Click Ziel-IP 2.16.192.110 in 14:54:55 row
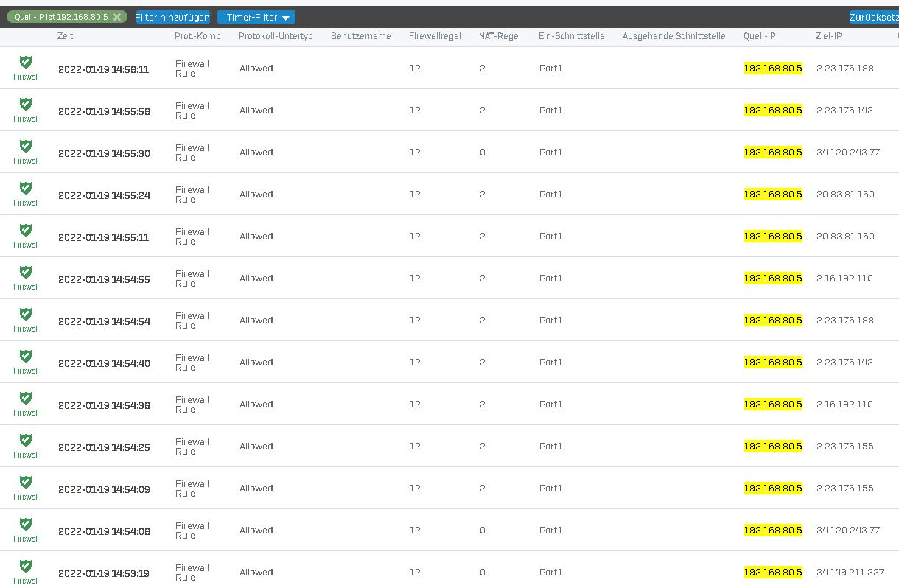Image resolution: width=899 pixels, height=588 pixels. coord(844,278)
